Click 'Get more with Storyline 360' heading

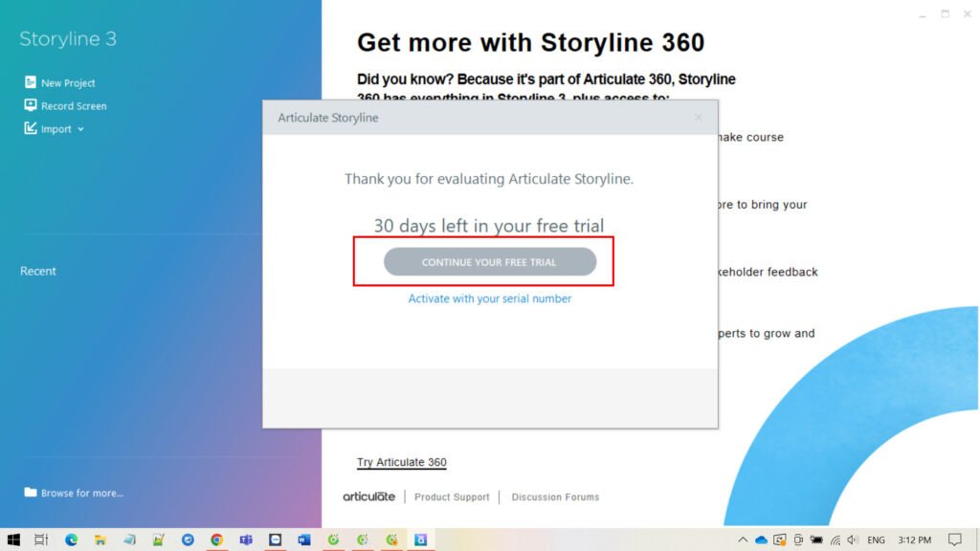pyautogui.click(x=530, y=42)
